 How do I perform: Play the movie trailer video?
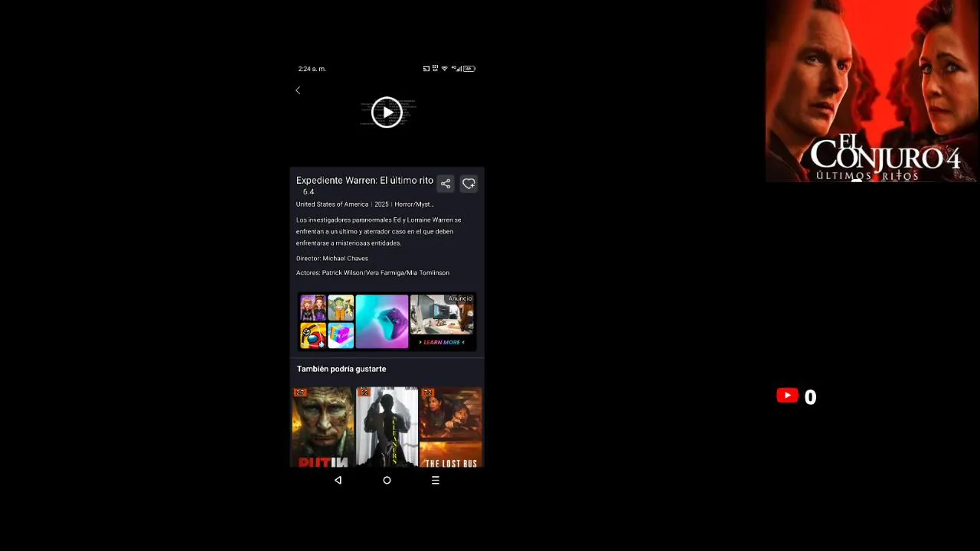[387, 112]
